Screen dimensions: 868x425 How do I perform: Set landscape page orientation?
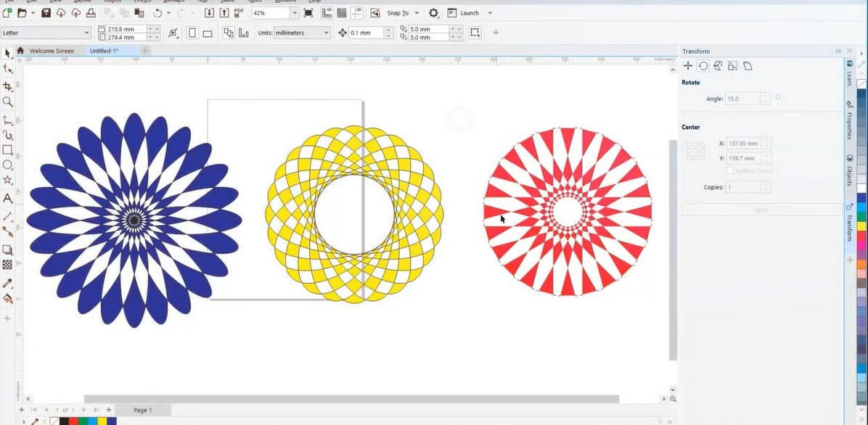pyautogui.click(x=208, y=33)
